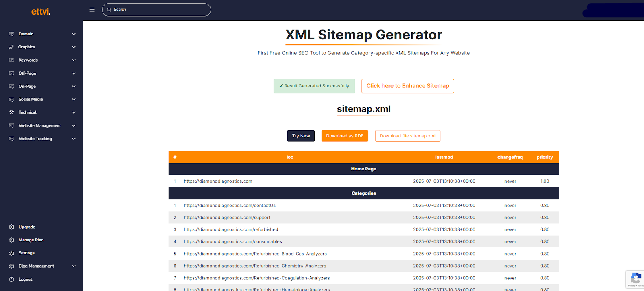Click the Upgrade gear icon
The height and width of the screenshot is (291, 644).
(12, 227)
